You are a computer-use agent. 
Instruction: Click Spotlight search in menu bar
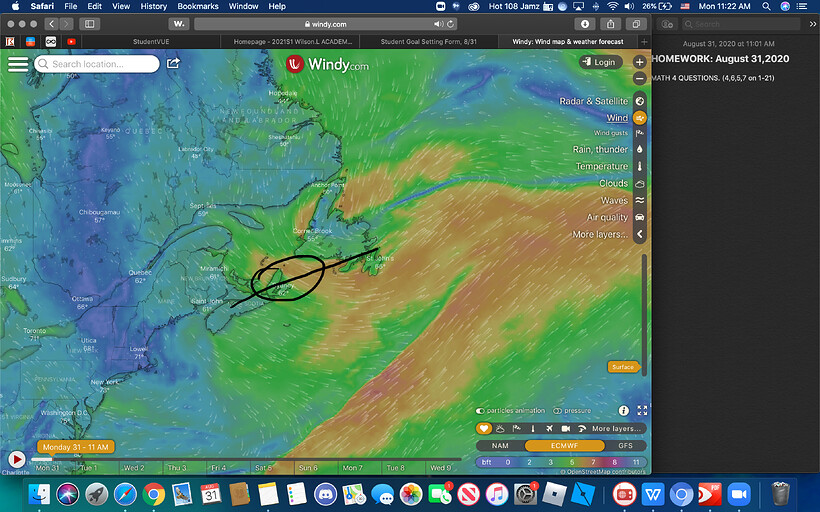click(766, 6)
